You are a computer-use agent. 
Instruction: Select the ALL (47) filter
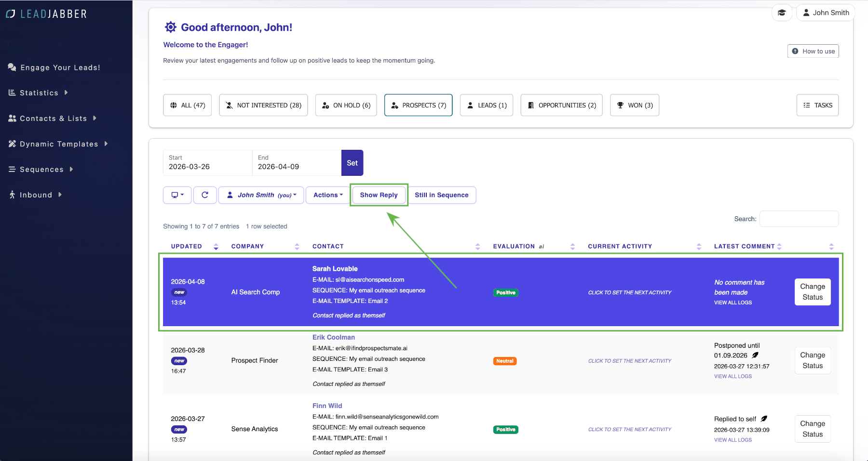[x=188, y=105]
